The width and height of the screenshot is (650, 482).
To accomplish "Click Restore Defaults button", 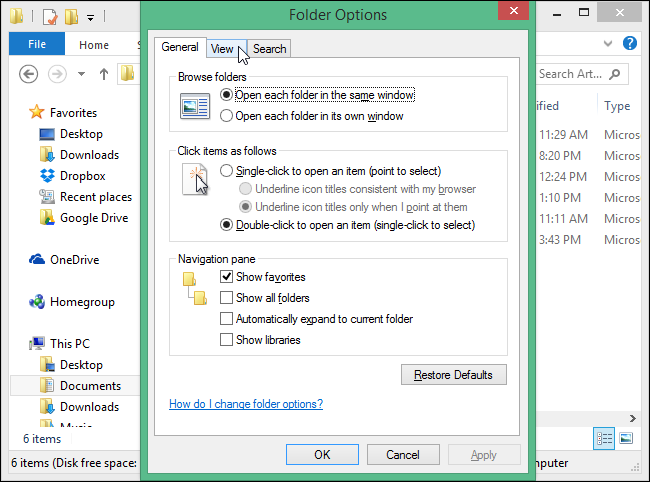I will [x=454, y=375].
